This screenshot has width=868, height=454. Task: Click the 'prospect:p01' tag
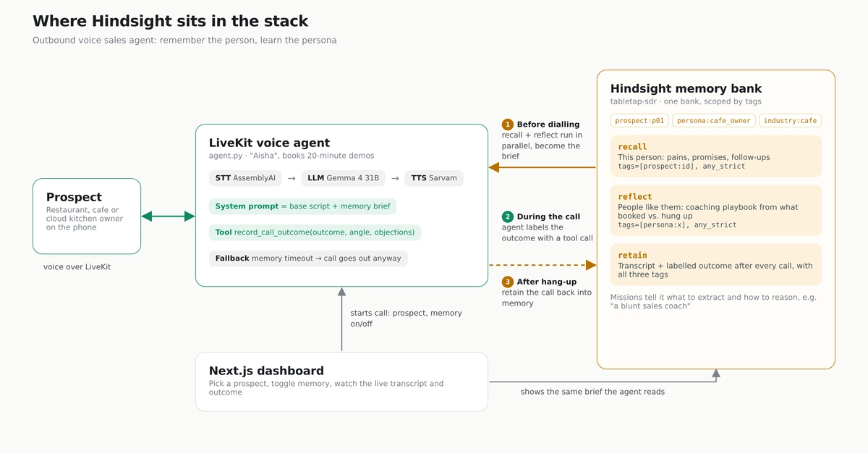[639, 121]
